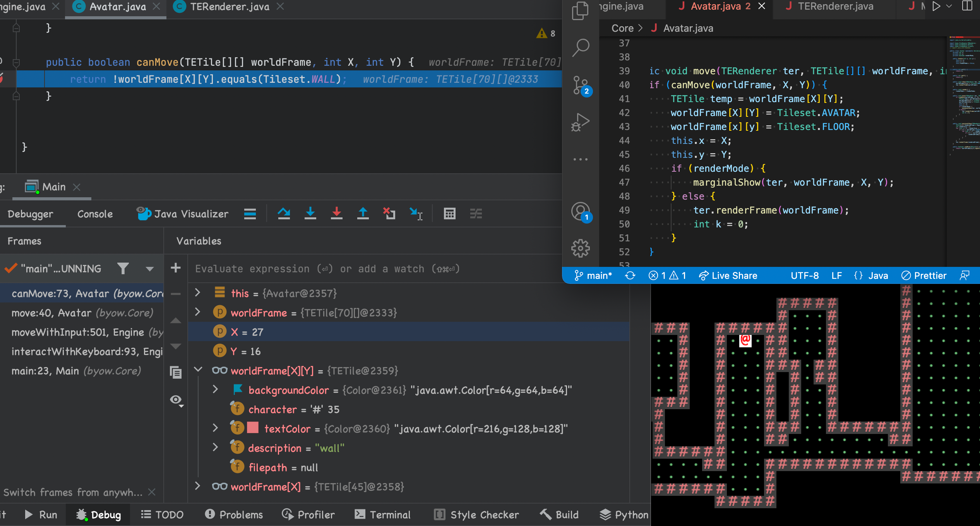Viewport: 980px width, 526px height.
Task: Open VS Code Run and Debug view
Action: (580, 122)
